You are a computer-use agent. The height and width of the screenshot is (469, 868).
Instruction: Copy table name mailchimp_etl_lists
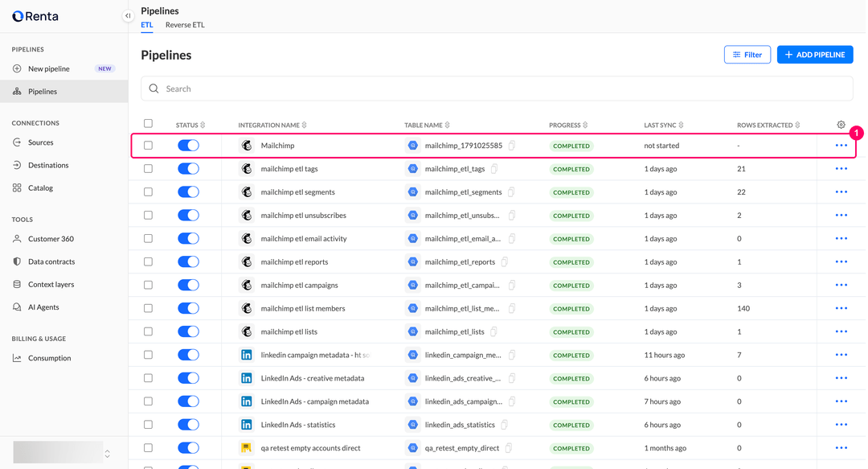[x=493, y=331]
